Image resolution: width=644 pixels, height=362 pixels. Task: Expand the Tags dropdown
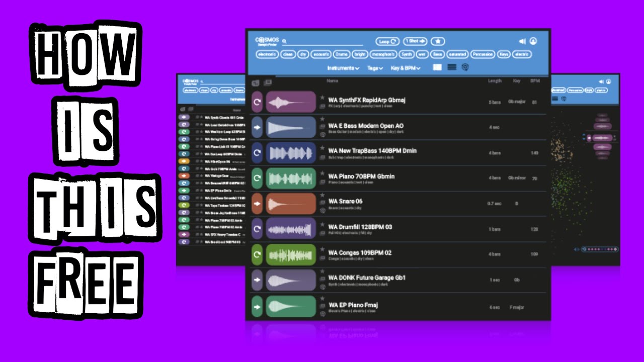[375, 68]
